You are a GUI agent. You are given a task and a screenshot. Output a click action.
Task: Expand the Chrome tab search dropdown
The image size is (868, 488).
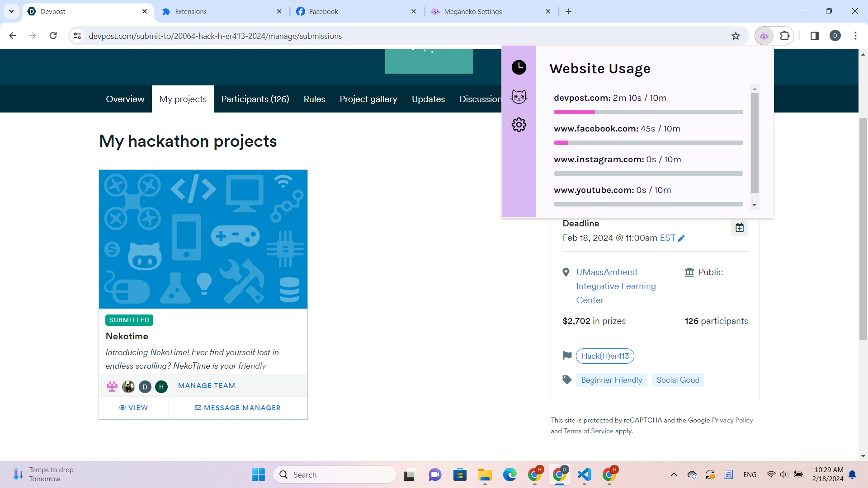pos(11,11)
